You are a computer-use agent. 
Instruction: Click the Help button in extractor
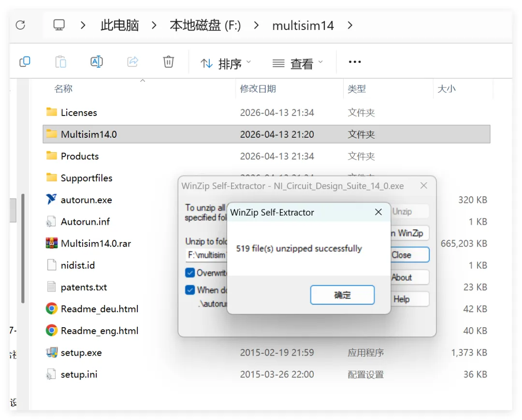pos(410,299)
